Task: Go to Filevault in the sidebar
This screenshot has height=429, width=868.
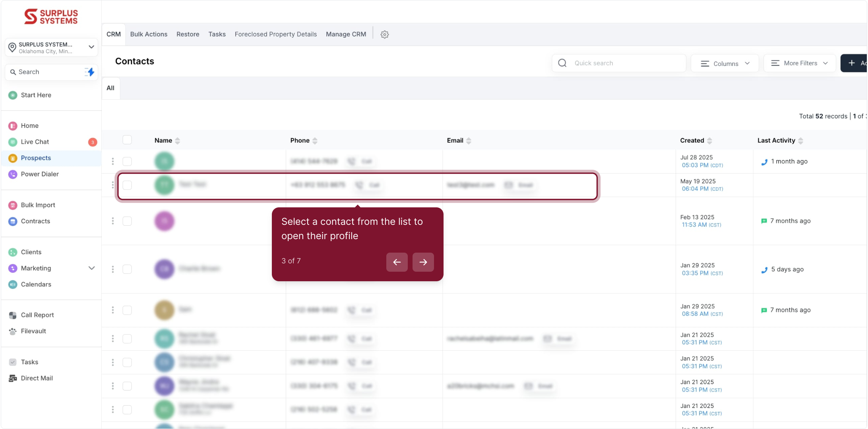Action: tap(33, 331)
